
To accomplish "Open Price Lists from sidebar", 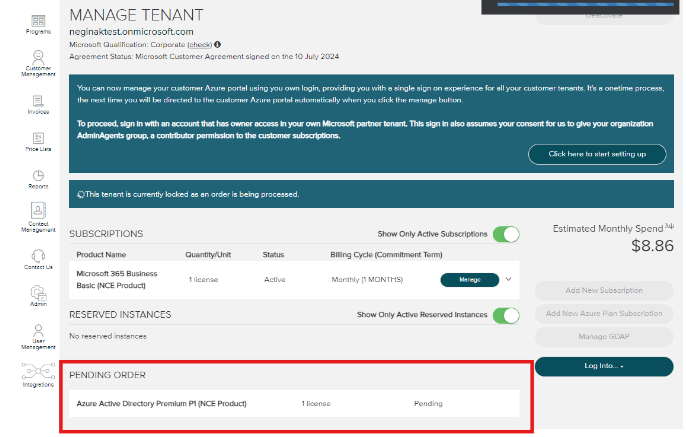I will (x=38, y=142).
